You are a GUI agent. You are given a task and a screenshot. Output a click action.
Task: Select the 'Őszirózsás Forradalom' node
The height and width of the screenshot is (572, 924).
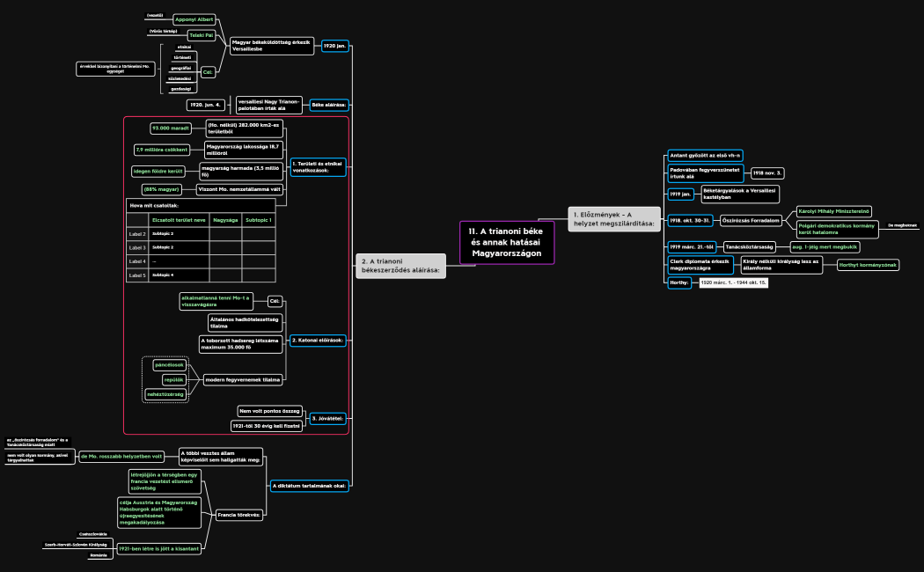(x=752, y=220)
